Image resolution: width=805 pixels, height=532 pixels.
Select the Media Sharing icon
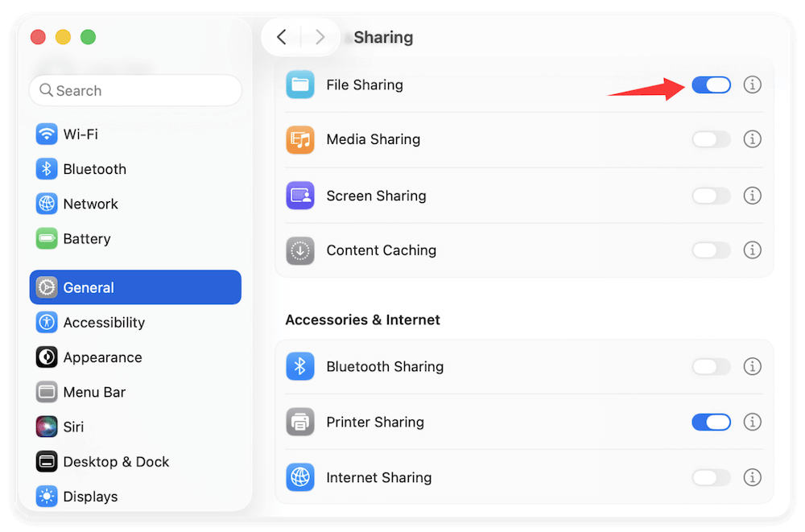point(299,139)
